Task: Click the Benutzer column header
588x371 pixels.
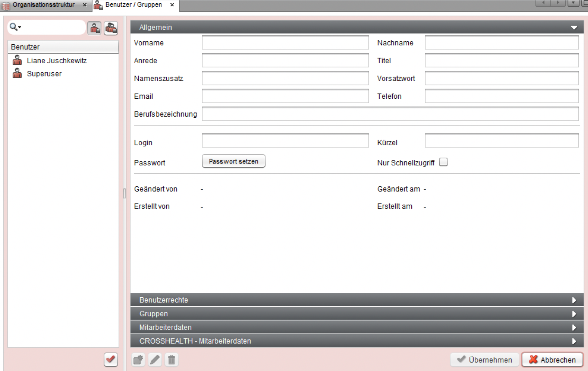Action: coord(63,47)
